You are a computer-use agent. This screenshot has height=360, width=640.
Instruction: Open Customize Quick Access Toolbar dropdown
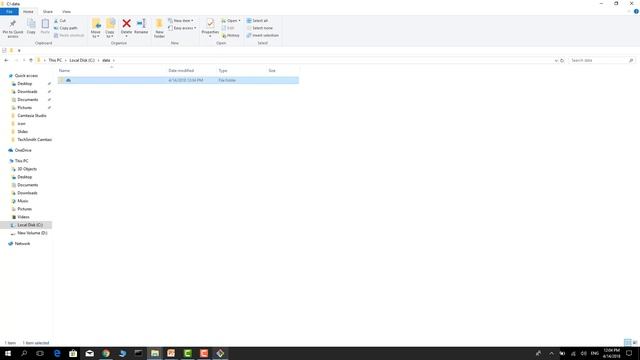coord(19,50)
